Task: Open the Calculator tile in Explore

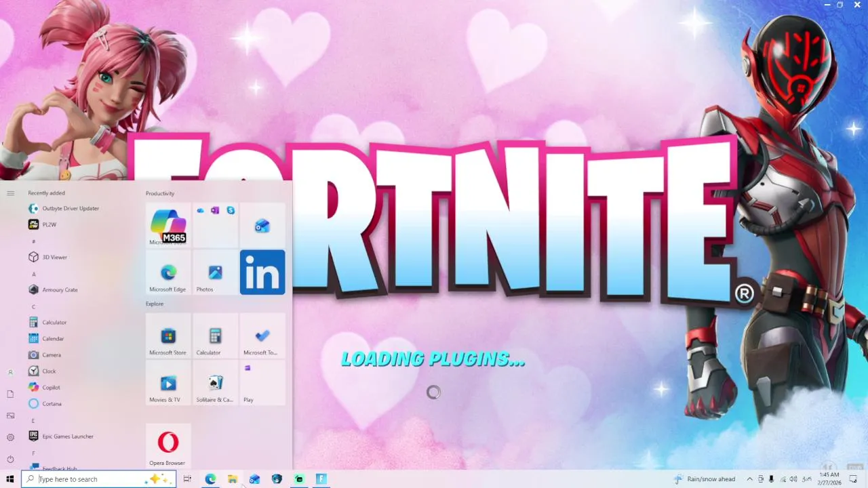Action: [x=215, y=335]
